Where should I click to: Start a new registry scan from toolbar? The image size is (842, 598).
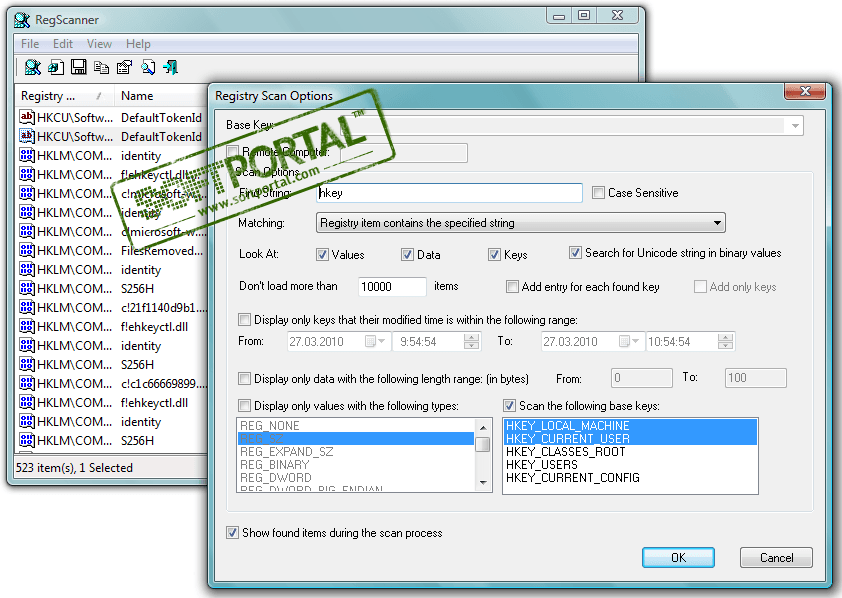32,67
